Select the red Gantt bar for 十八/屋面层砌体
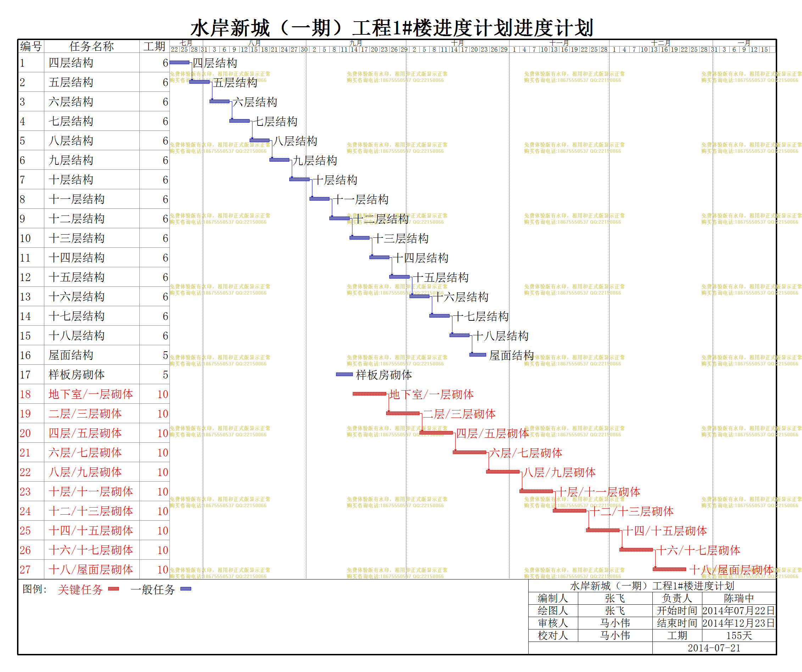This screenshot has width=802, height=672. coord(669,569)
